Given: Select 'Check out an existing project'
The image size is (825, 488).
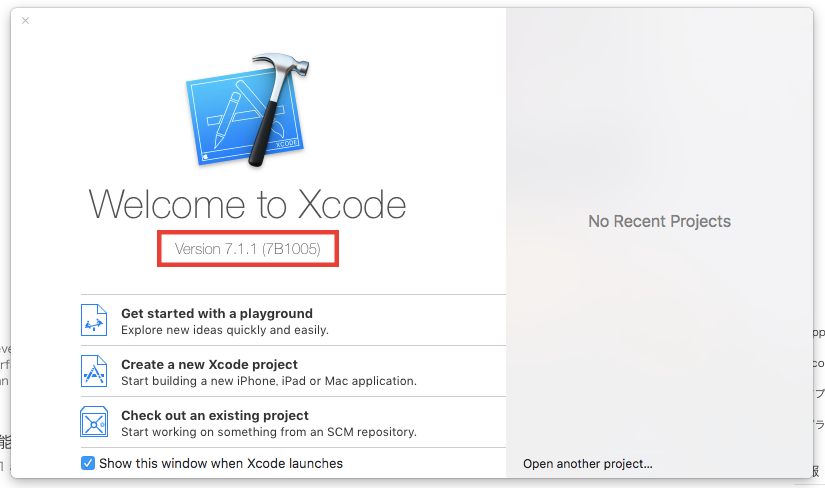Looking at the screenshot, I should pos(293,422).
